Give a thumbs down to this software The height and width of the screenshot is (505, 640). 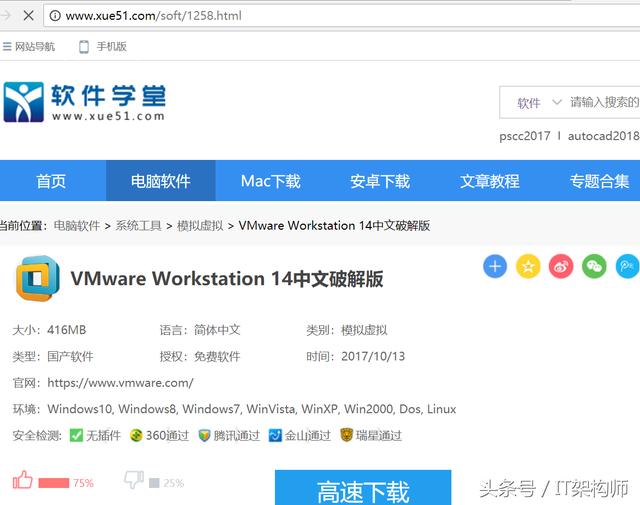(134, 480)
